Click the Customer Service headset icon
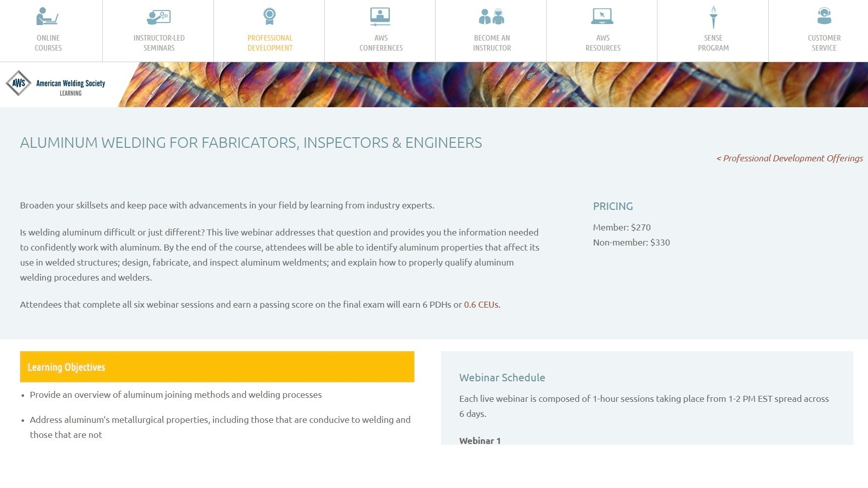 tap(824, 17)
